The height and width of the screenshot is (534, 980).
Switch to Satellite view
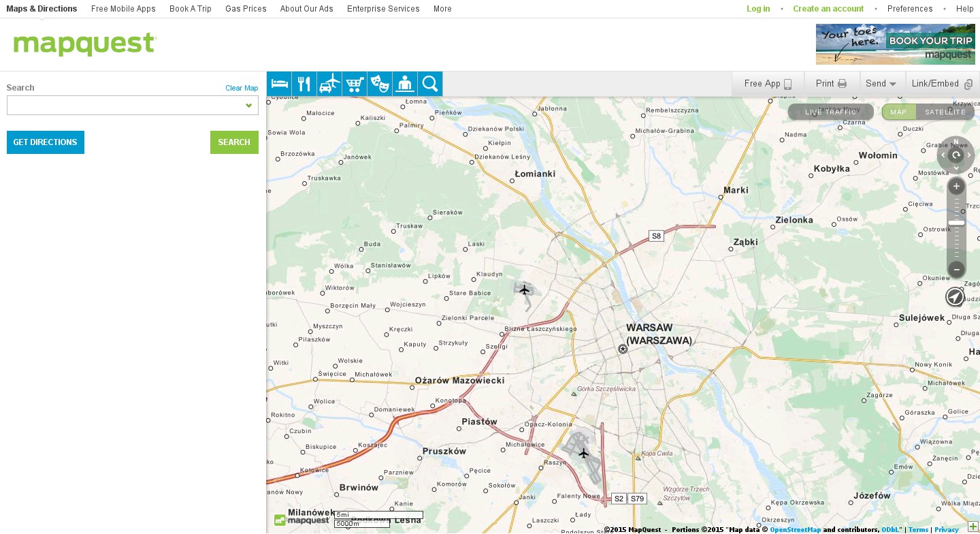coord(945,112)
